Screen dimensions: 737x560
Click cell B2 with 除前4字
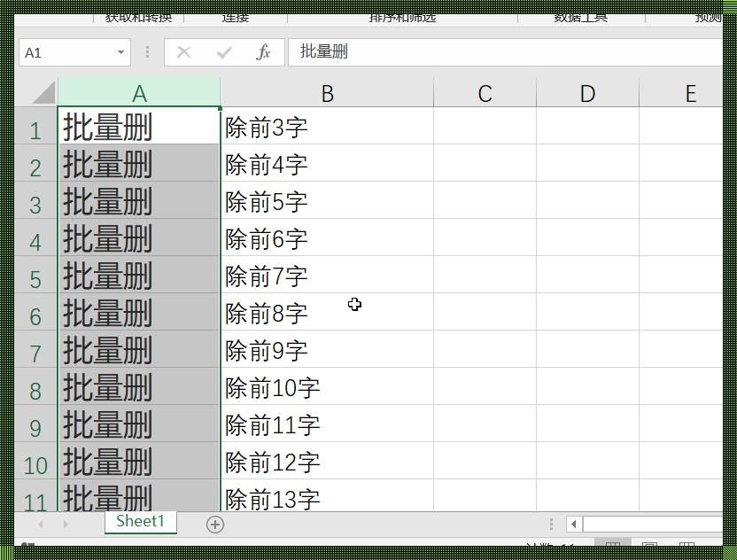pyautogui.click(x=327, y=163)
